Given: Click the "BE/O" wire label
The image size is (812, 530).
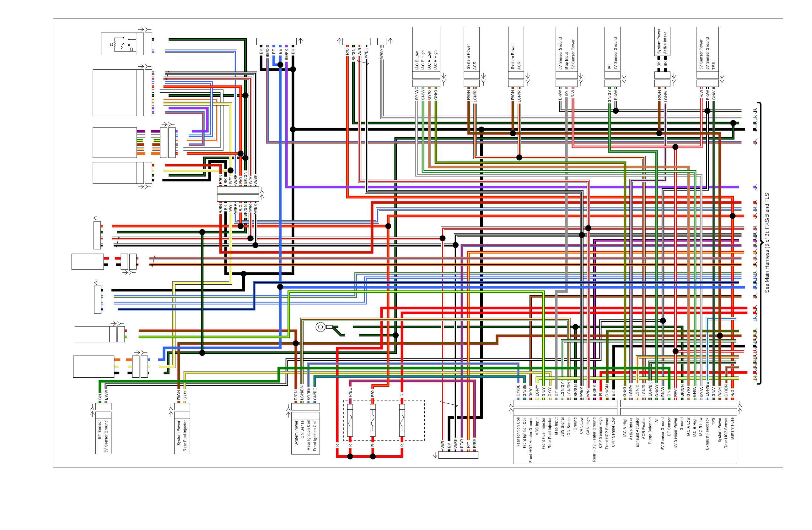Looking at the screenshot, I should click(267, 52).
